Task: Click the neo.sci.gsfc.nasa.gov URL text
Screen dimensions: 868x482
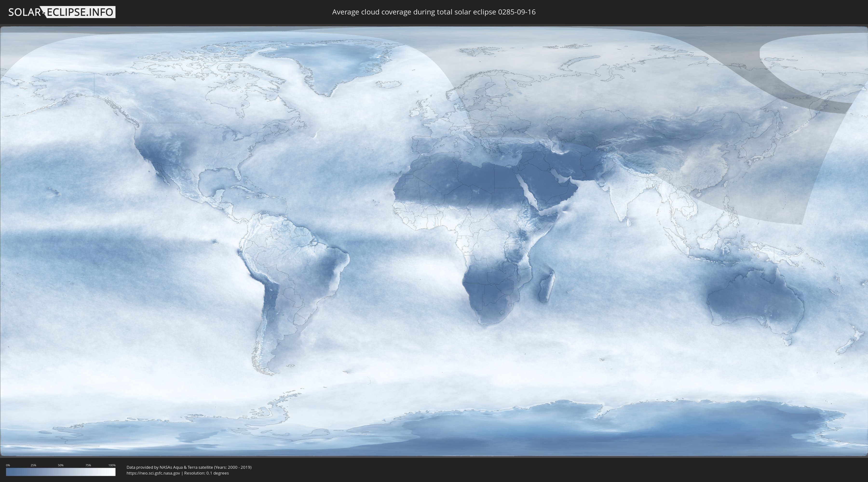Action: coord(153,473)
